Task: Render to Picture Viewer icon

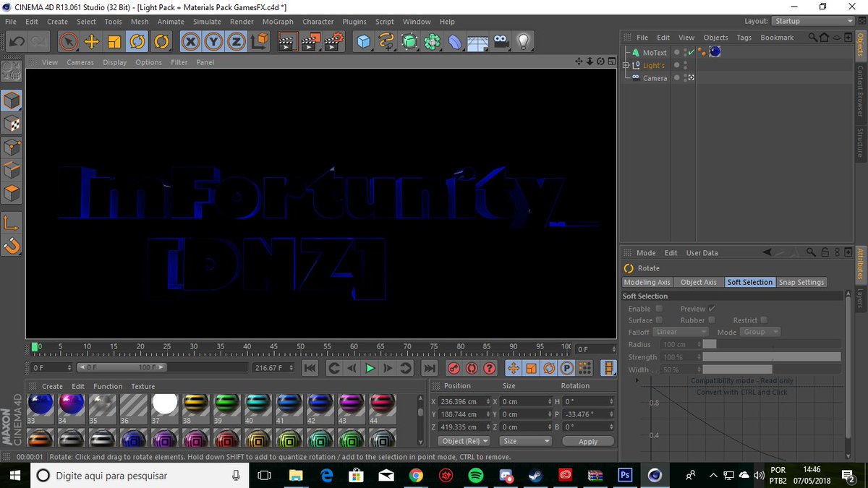Action: (x=311, y=41)
